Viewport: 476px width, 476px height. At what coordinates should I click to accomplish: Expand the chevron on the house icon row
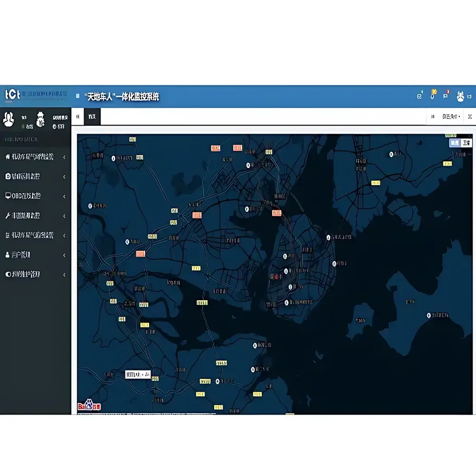click(x=64, y=157)
